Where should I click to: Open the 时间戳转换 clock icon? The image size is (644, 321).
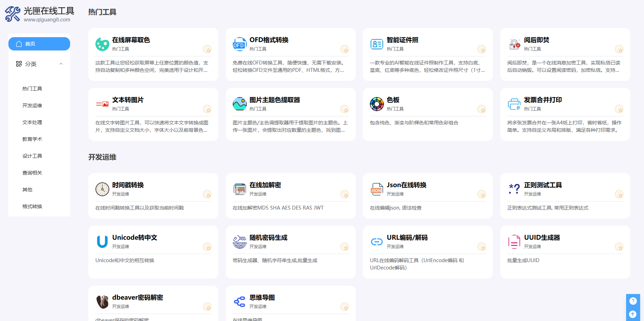click(102, 189)
